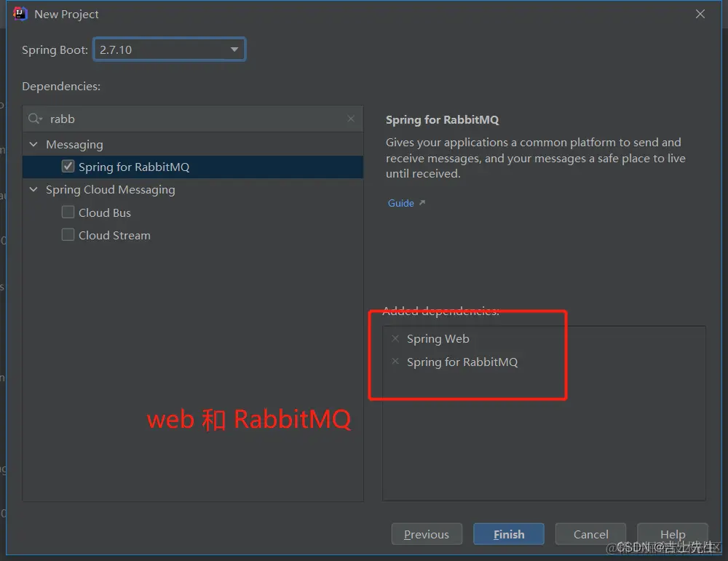Select Spring for RabbitMQ in added list
Viewport: 728px width, 561px height.
point(462,362)
